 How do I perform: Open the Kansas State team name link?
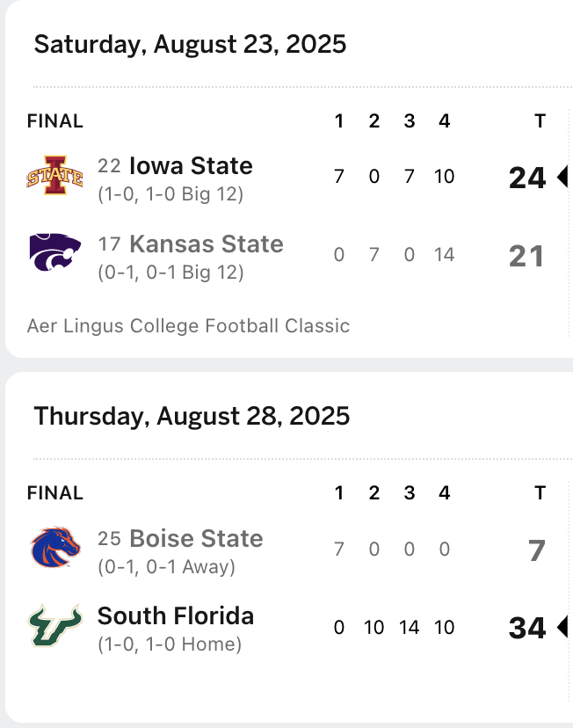pyautogui.click(x=206, y=244)
